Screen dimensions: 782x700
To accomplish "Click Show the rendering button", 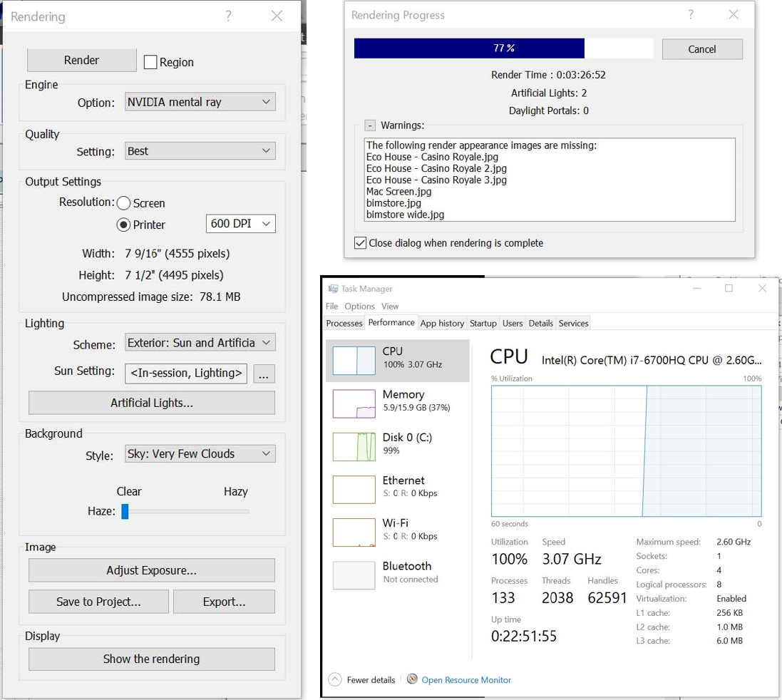I will (x=152, y=659).
